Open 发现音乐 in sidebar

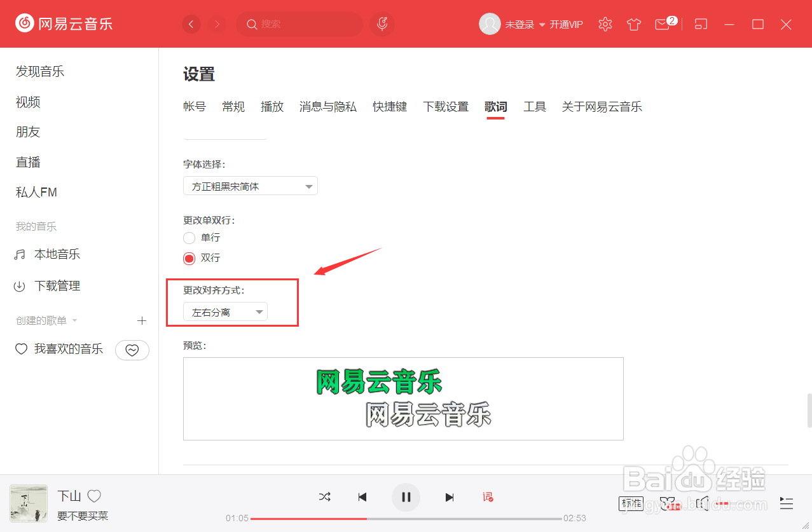pyautogui.click(x=40, y=71)
